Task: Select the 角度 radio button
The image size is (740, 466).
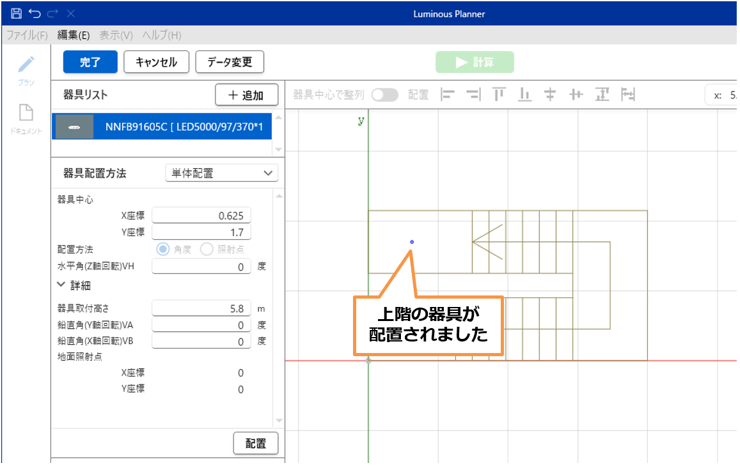Action: (x=163, y=249)
